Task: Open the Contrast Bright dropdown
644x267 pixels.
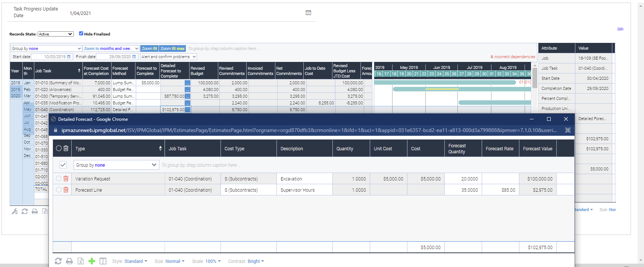Action: (x=256, y=261)
